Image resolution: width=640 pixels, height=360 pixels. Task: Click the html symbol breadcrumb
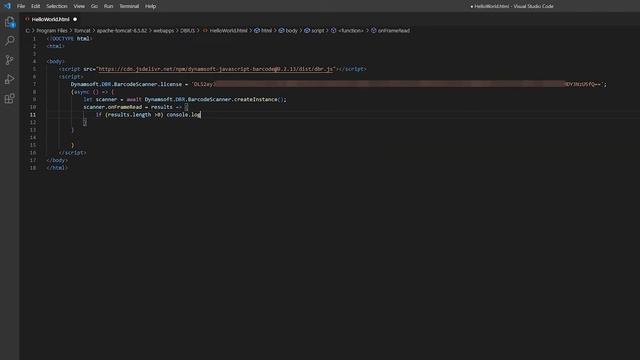click(x=263, y=31)
